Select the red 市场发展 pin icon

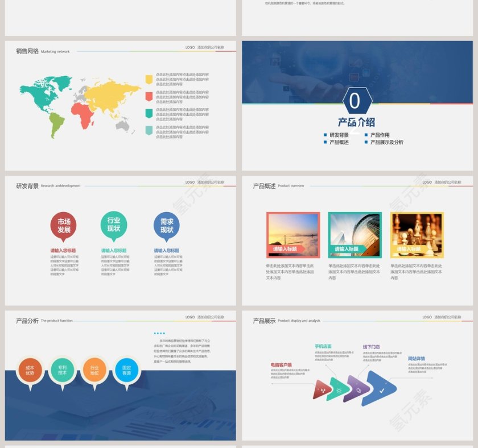(64, 225)
